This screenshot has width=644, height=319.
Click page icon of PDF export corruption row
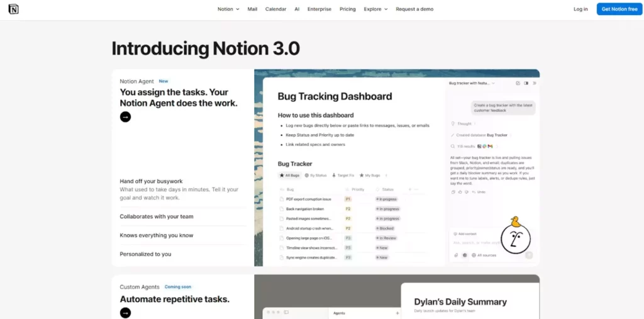tap(282, 199)
